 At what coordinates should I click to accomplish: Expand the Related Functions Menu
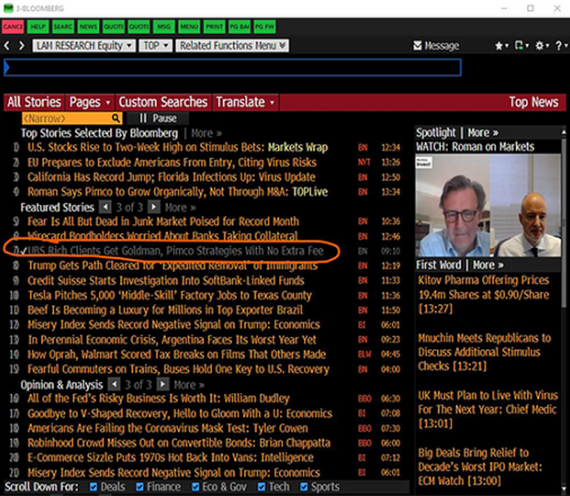232,45
